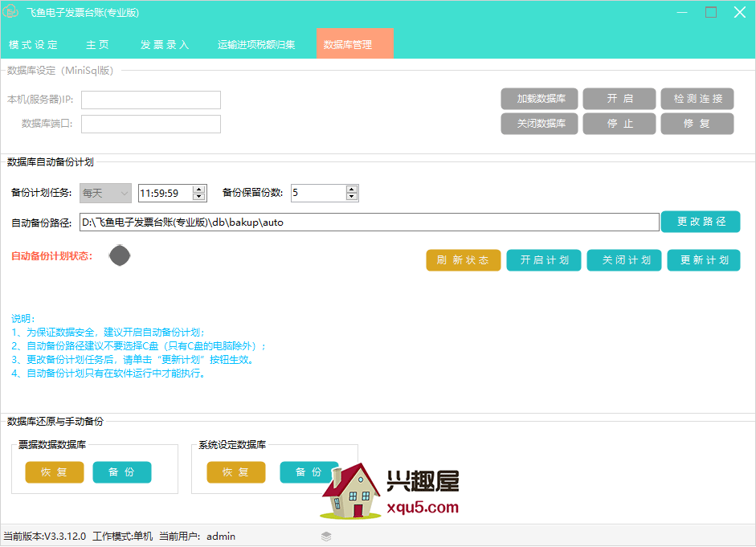Image resolution: width=756 pixels, height=547 pixels.
Task: Maximize the 飞鱼电子发票台账 window
Action: [711, 12]
